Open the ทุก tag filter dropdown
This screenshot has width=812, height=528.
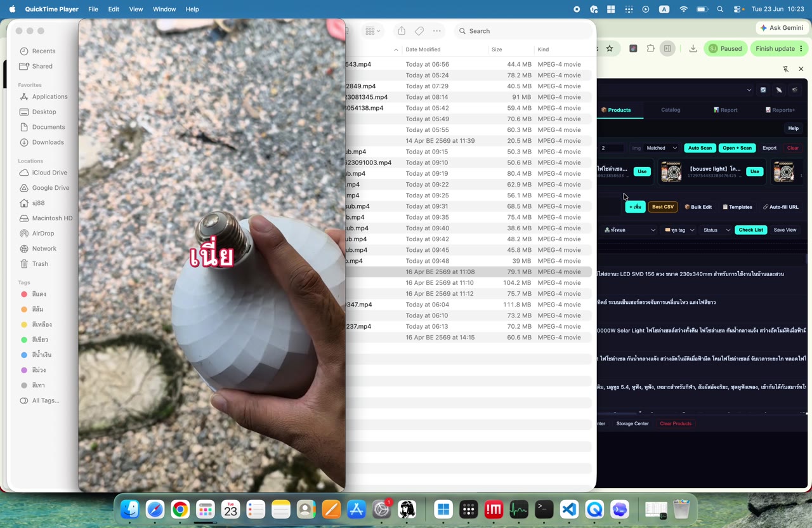tap(679, 230)
